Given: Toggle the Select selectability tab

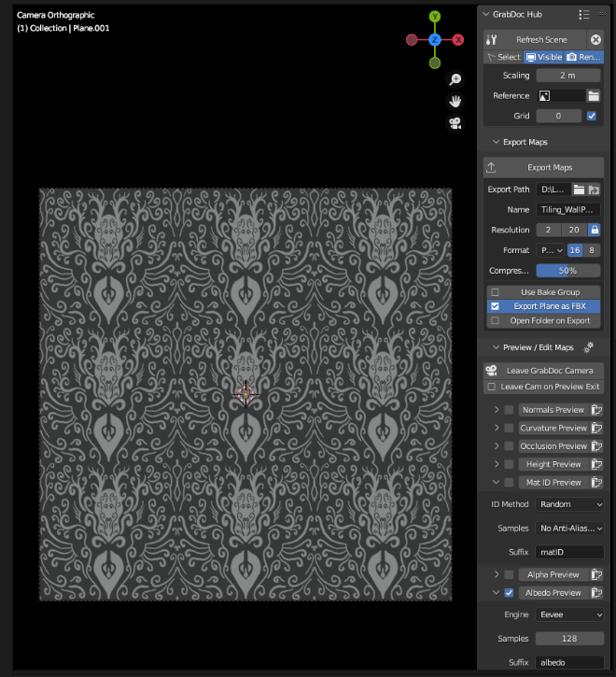Looking at the screenshot, I should point(504,57).
